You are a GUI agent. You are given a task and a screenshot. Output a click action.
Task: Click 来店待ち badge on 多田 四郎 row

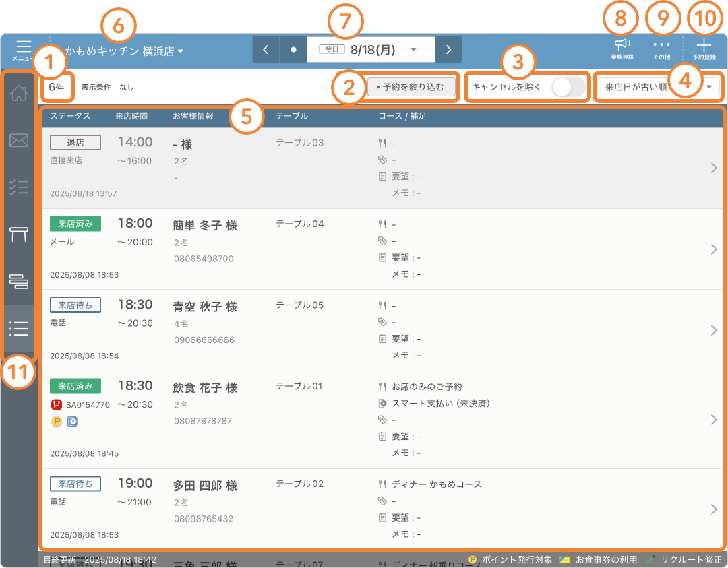pos(75,484)
